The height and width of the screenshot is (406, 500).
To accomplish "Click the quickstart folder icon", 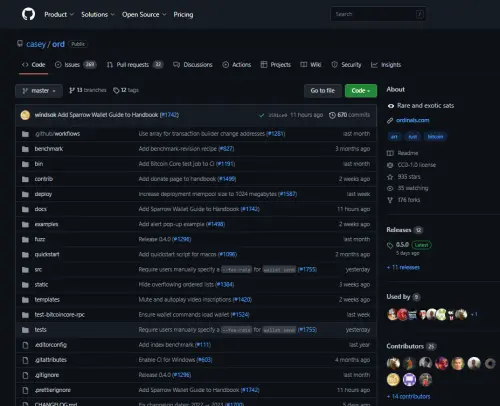I will click(25, 255).
